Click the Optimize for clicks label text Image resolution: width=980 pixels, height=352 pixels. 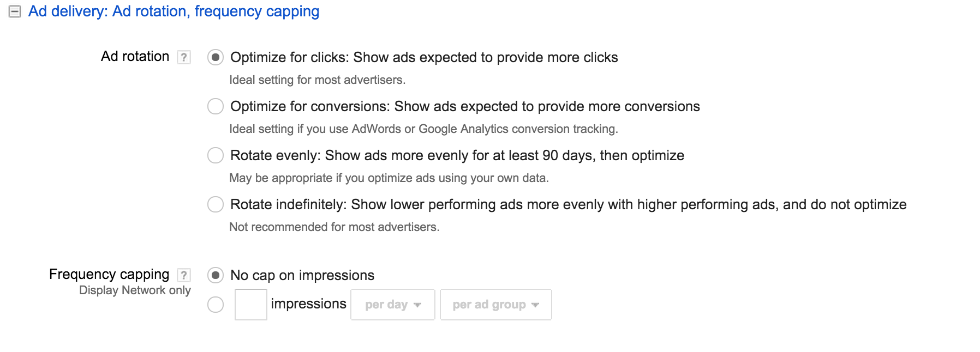424,57
